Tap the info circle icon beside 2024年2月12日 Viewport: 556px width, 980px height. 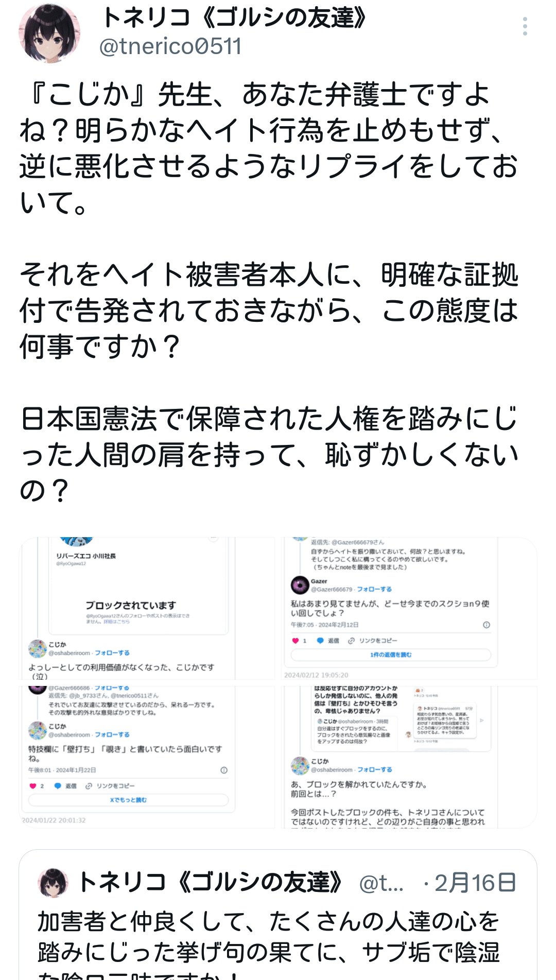pos(486,625)
